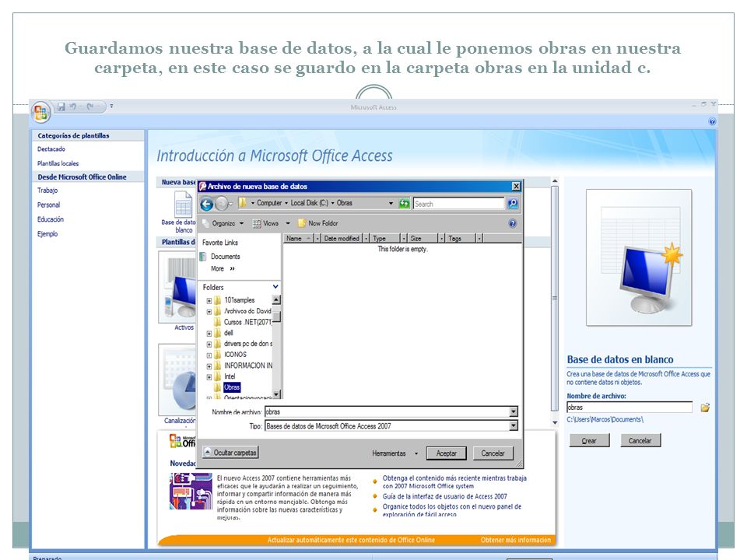Expand the dell folder node
This screenshot has height=560, width=747.
[x=209, y=334]
